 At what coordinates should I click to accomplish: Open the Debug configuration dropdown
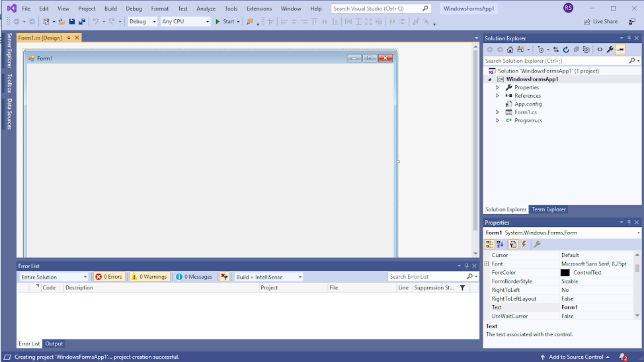pos(143,21)
